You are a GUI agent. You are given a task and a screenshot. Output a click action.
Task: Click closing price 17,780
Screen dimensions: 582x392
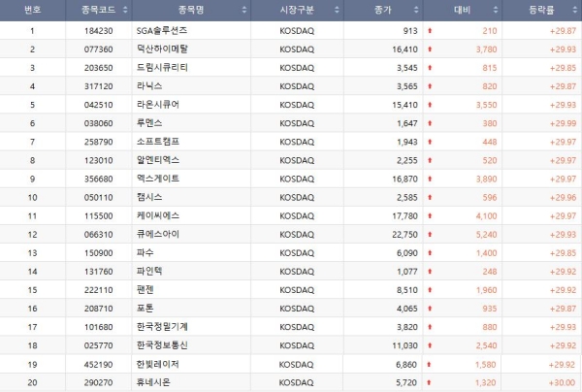[404, 216]
